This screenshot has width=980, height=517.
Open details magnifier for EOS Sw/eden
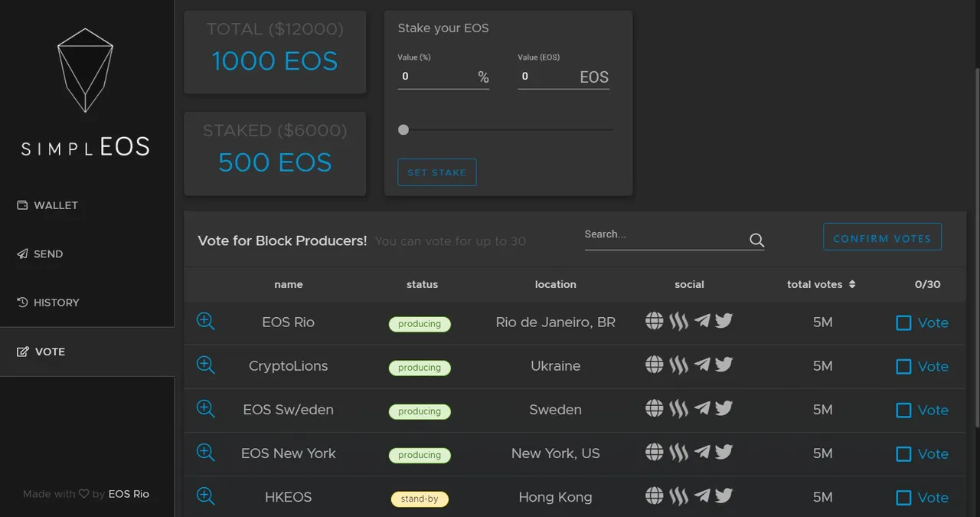(x=205, y=408)
